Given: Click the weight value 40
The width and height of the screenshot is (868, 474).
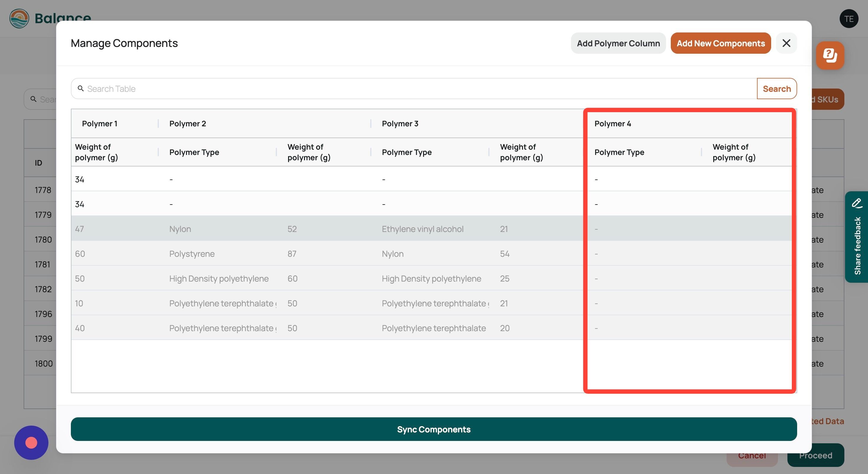Looking at the screenshot, I should pos(79,328).
